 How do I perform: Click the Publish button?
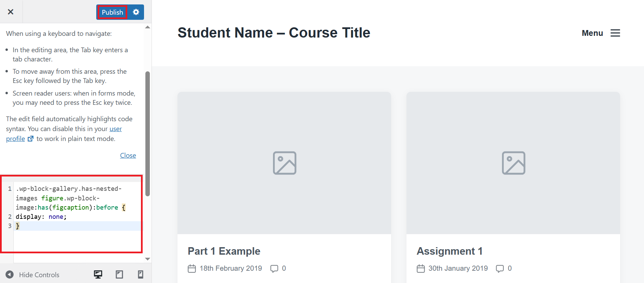point(112,12)
